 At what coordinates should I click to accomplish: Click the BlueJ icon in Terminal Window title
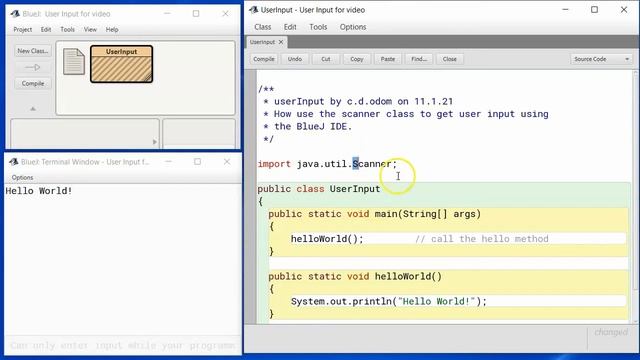coord(14,162)
